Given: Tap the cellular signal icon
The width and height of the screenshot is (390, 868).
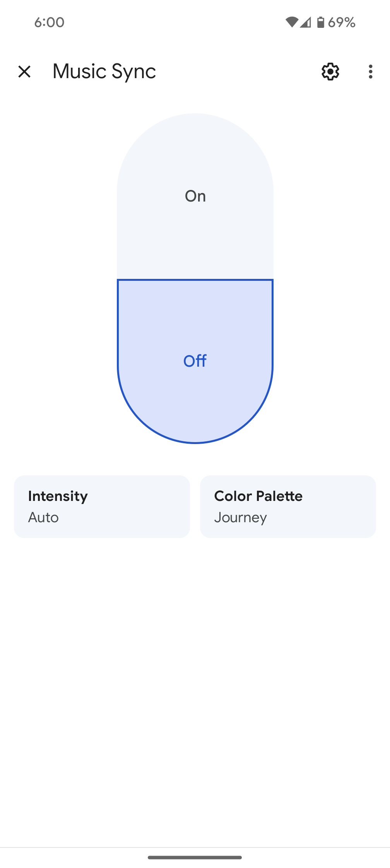Looking at the screenshot, I should coord(306,22).
